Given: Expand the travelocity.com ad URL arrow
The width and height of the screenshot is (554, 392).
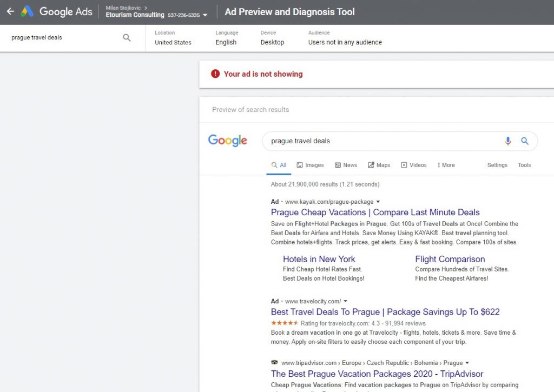Looking at the screenshot, I should pyautogui.click(x=346, y=301).
